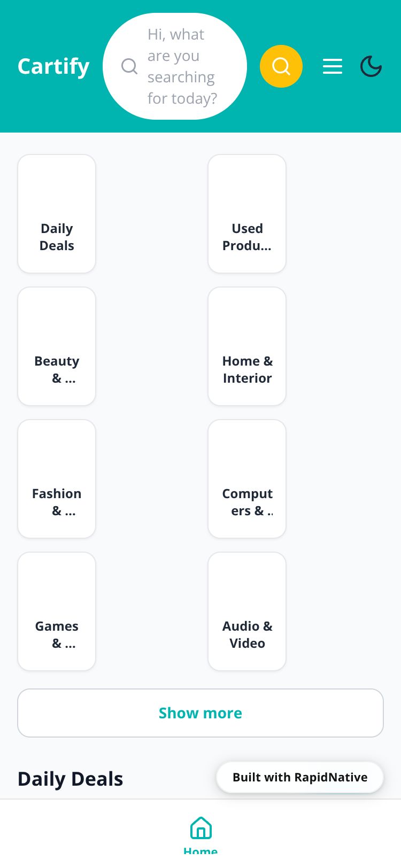
Task: Choose the Home & Interior category
Action: [x=247, y=346]
